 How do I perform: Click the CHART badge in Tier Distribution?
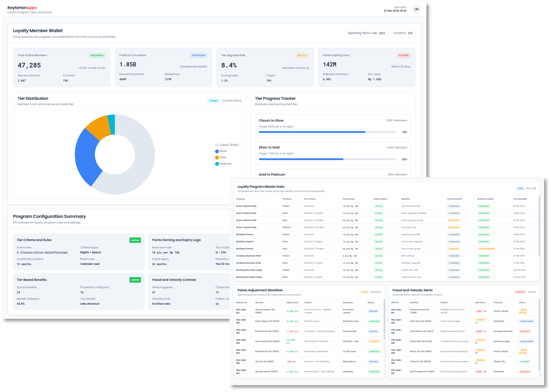(213, 101)
